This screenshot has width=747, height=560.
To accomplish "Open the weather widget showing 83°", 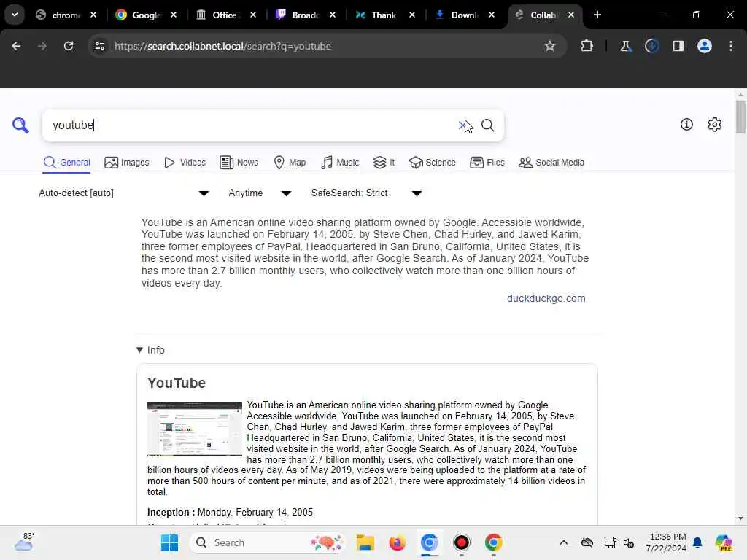I will point(24,542).
